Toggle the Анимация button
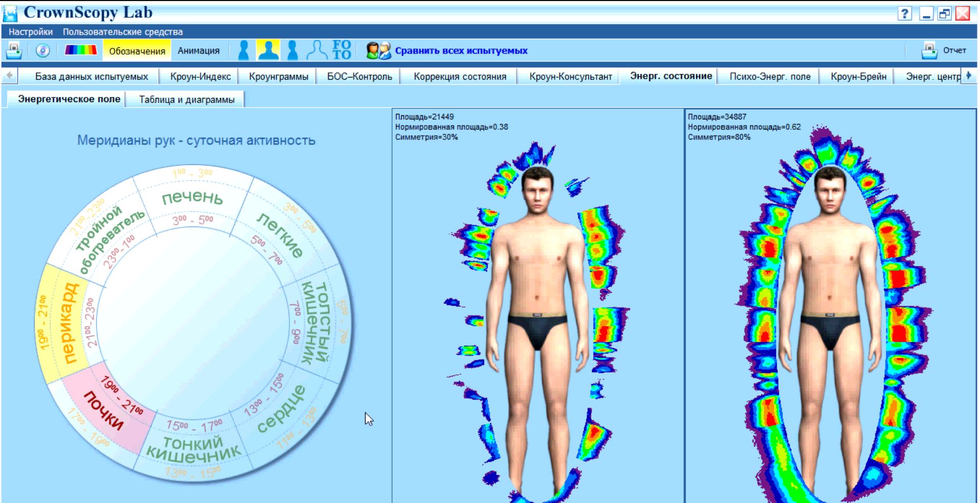This screenshot has width=980, height=503. pyautogui.click(x=199, y=51)
